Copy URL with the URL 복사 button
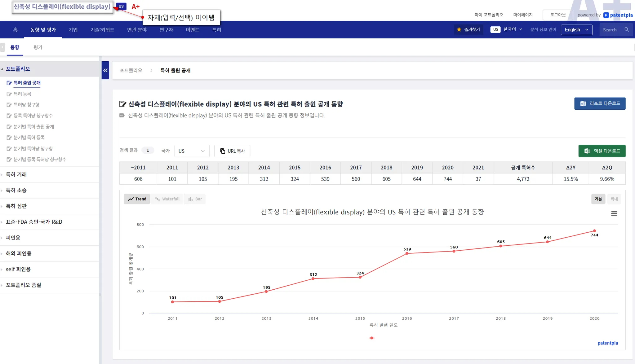This screenshot has height=364, width=635. [x=232, y=151]
